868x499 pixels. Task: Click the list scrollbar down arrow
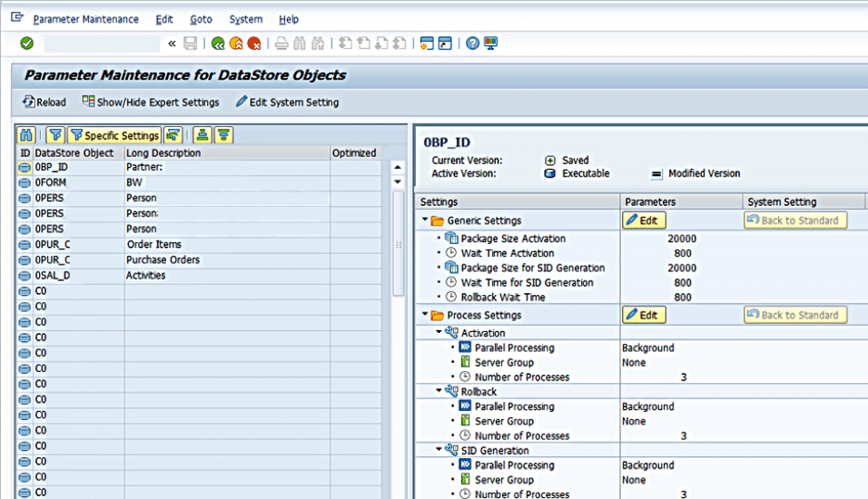point(398,181)
